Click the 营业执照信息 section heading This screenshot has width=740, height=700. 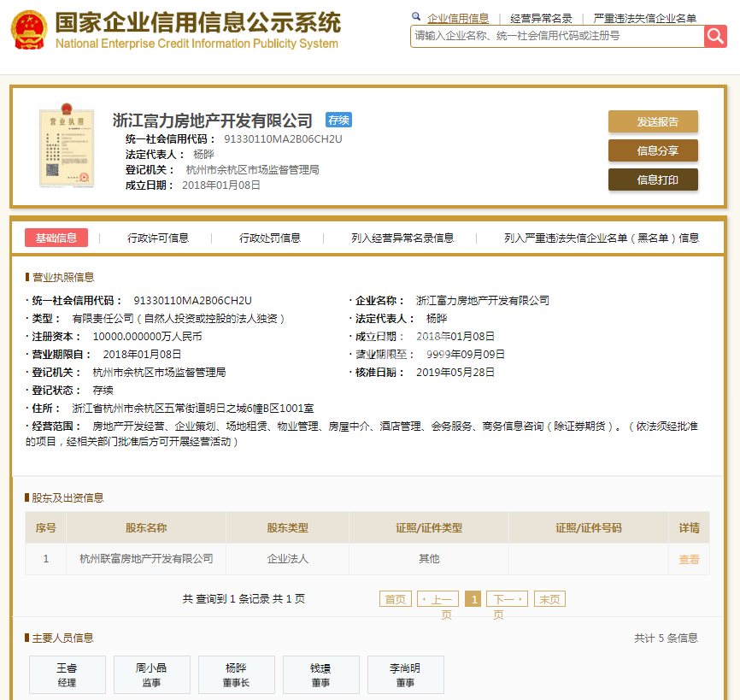click(x=62, y=277)
